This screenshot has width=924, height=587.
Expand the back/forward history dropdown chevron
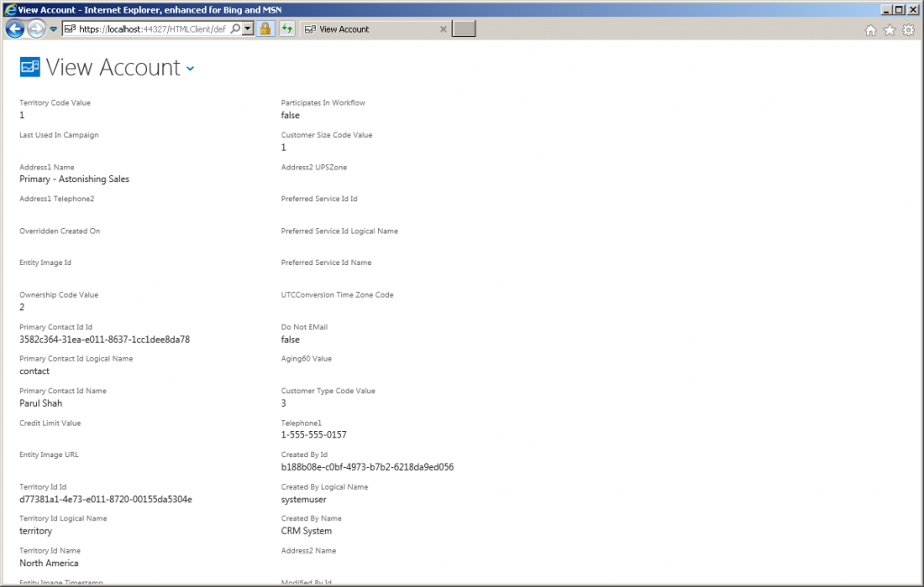tap(51, 28)
